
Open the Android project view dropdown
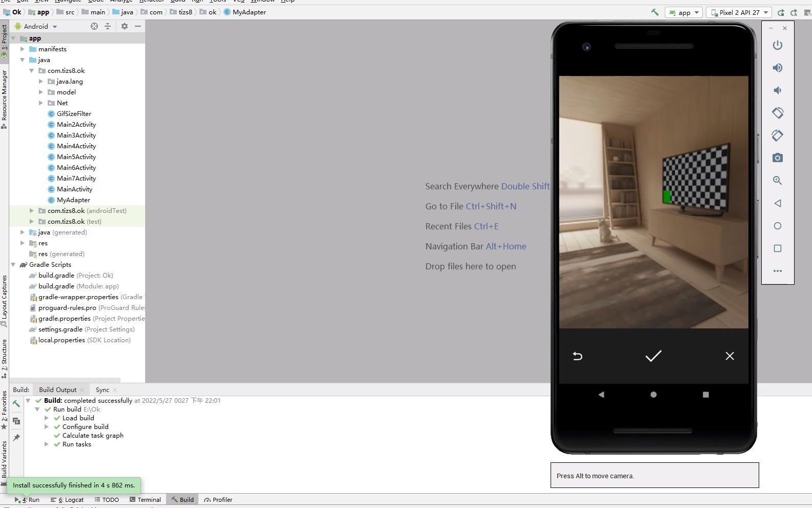click(36, 26)
